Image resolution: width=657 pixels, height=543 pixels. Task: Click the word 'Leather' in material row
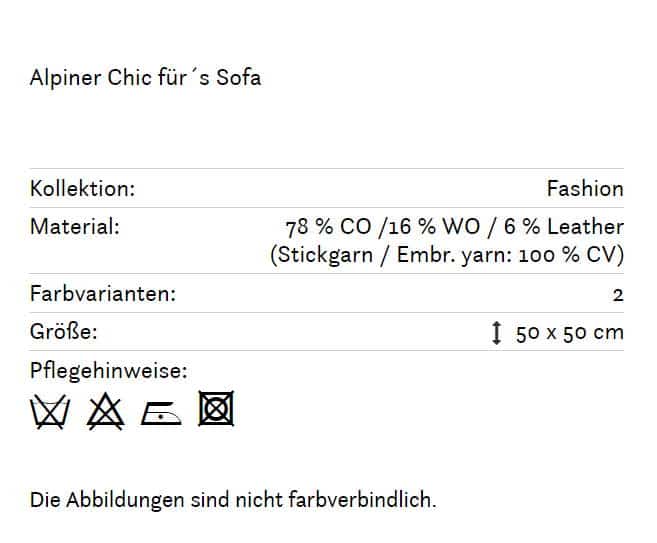586,227
